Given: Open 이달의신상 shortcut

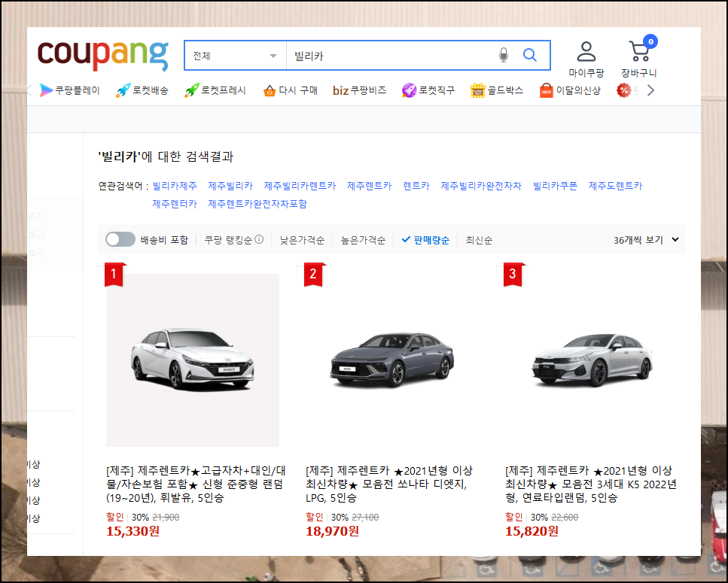Looking at the screenshot, I should 570,90.
